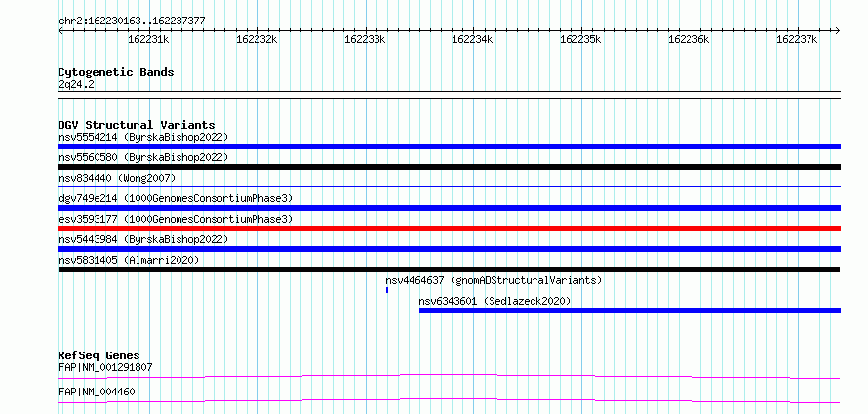868x414 pixels.
Task: Open the nsv5560580 (ByrskaBishop2022) variant label
Action: pyautogui.click(x=143, y=157)
